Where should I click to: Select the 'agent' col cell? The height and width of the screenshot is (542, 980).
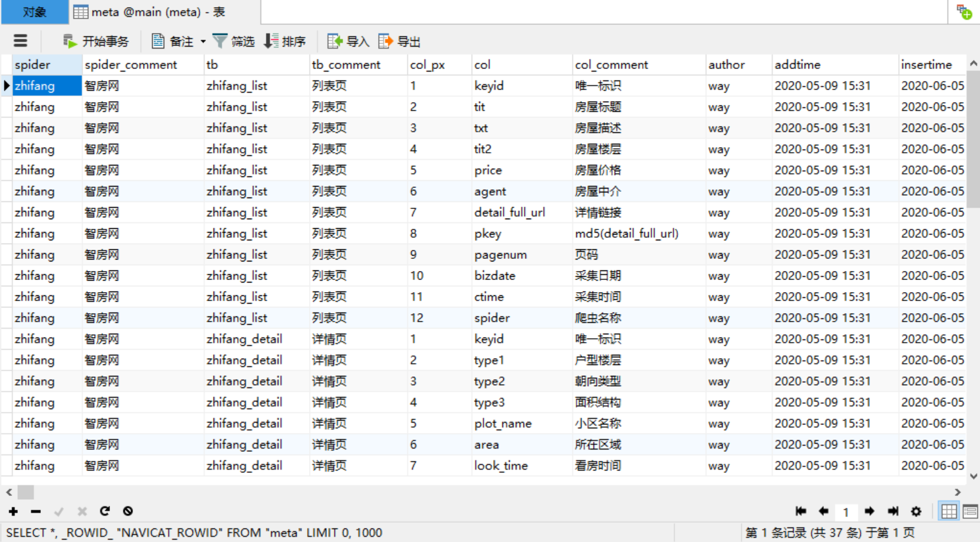click(x=522, y=191)
